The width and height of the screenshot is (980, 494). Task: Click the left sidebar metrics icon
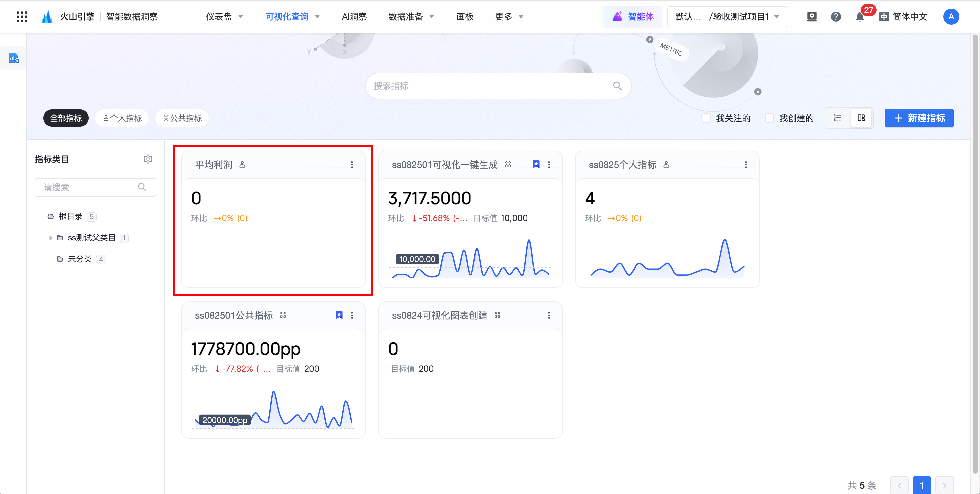point(14,58)
